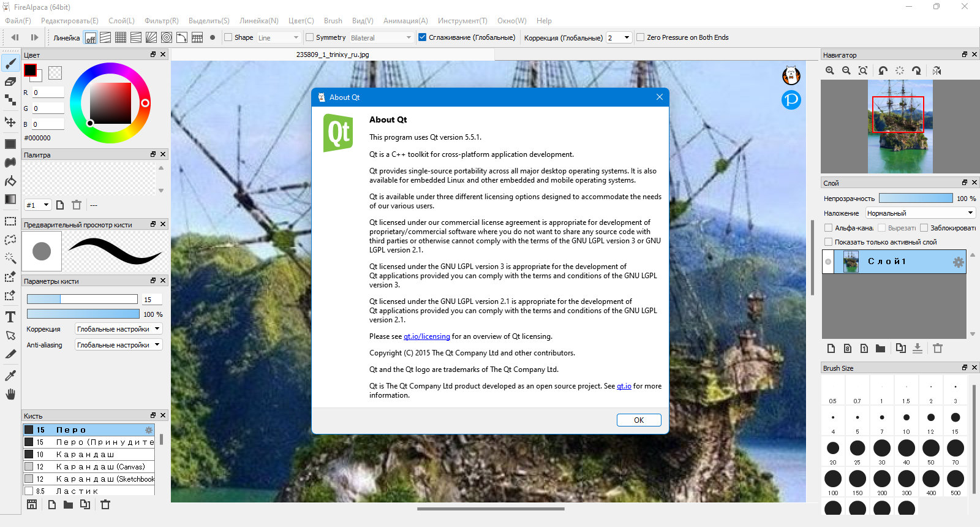The height and width of the screenshot is (527, 980).
Task: Follow the qt.io/licensing link
Action: tap(426, 336)
